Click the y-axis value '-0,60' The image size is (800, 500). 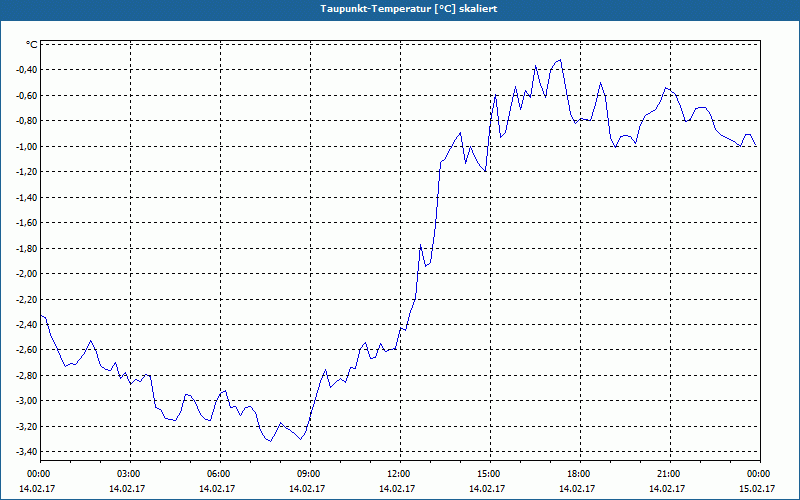(x=28, y=95)
